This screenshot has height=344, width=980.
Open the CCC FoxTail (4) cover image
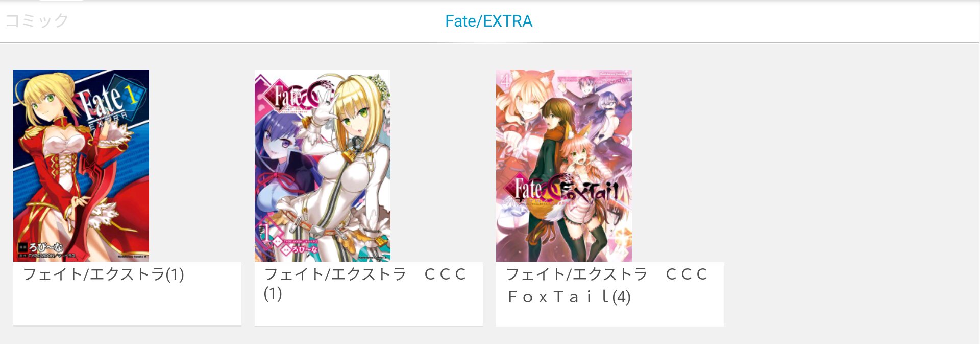pyautogui.click(x=564, y=166)
